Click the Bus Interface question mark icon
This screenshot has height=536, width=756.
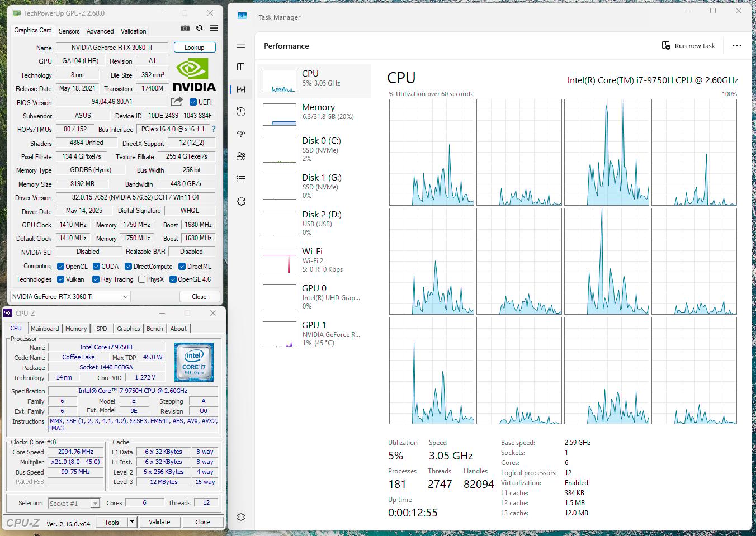(213, 129)
